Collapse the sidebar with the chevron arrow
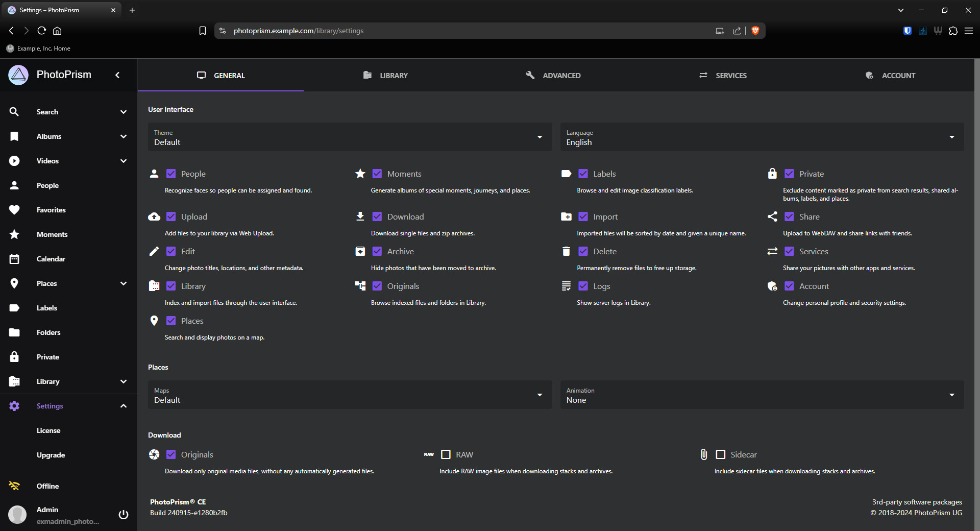The height and width of the screenshot is (531, 980). click(117, 75)
